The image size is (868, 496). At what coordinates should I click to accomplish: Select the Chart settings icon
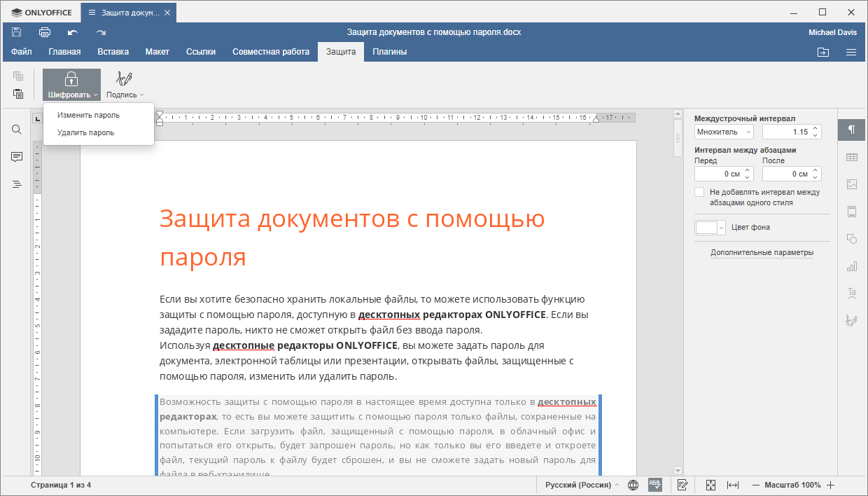click(852, 266)
